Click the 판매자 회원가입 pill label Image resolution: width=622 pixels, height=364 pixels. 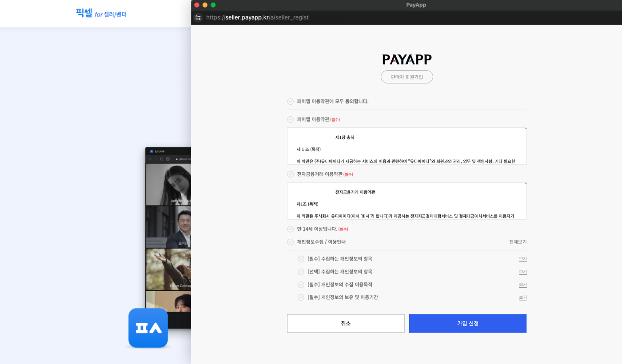point(407,77)
